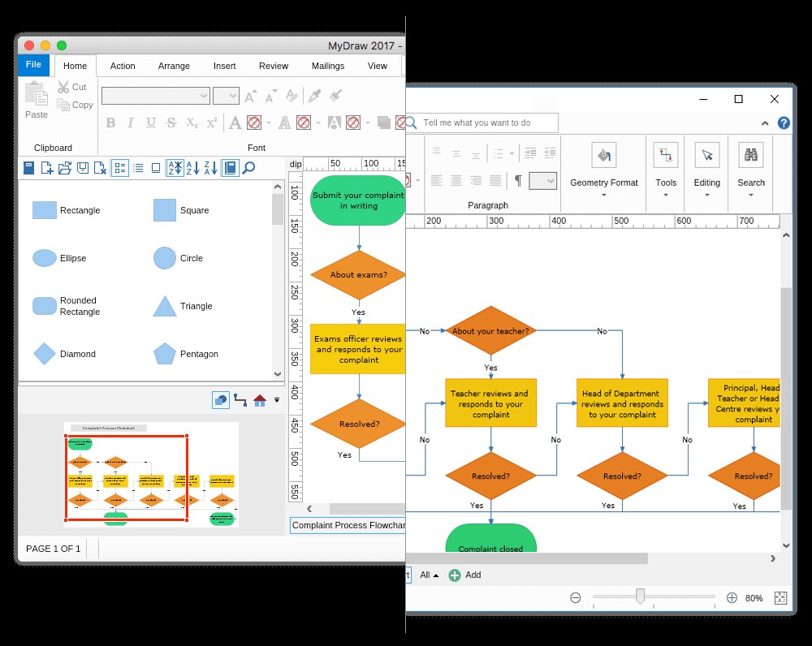
Task: Click the new library icon
Action: [x=46, y=168]
